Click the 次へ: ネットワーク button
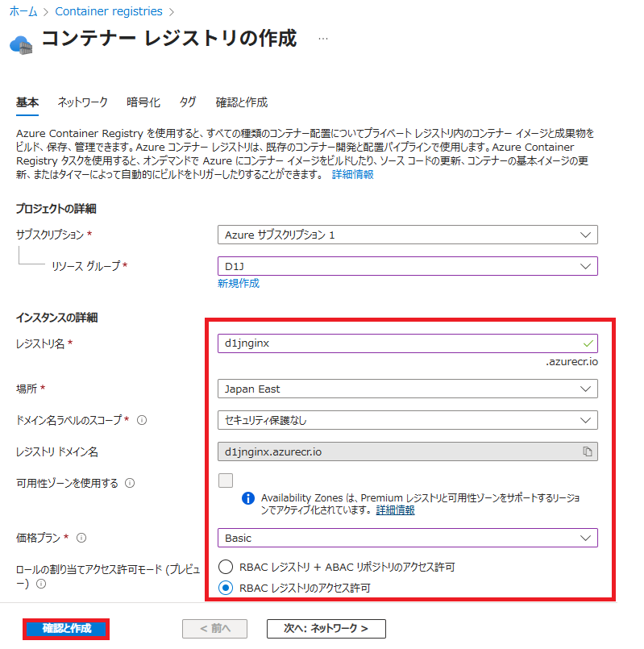The height and width of the screenshot is (649, 644). tap(326, 628)
